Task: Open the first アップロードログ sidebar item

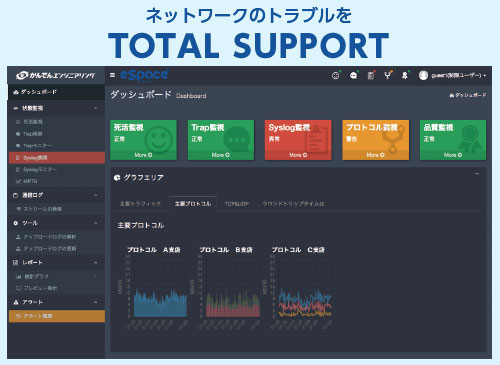Action: (x=56, y=237)
